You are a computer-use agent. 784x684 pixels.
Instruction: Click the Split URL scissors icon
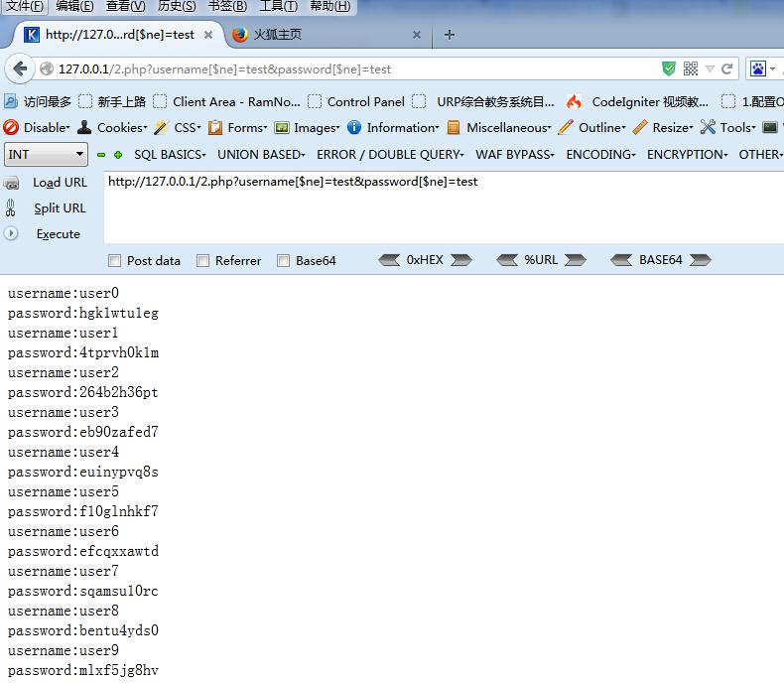[x=11, y=208]
